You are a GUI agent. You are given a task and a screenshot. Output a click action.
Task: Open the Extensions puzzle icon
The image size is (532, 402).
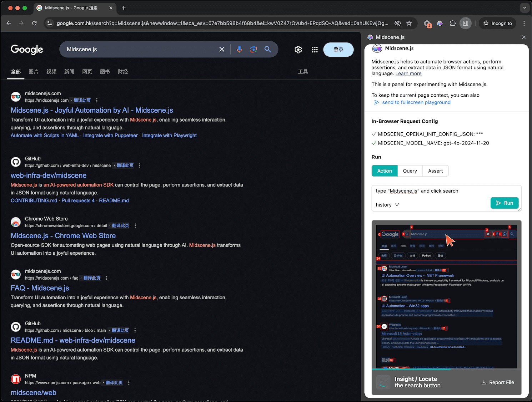click(453, 23)
